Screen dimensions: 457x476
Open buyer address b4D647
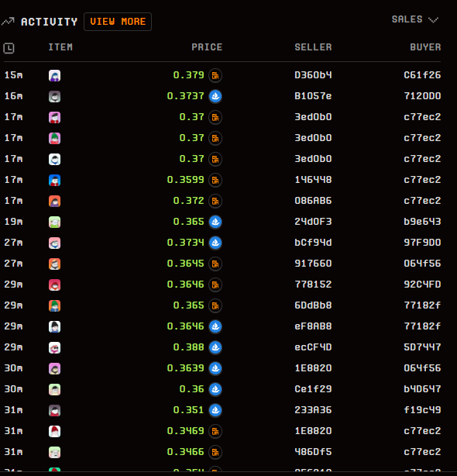422,389
